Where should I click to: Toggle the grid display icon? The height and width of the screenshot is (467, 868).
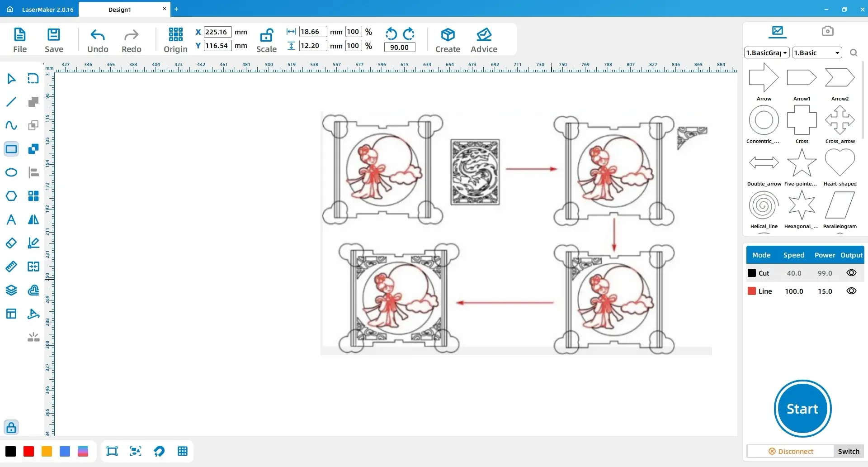coord(183,451)
